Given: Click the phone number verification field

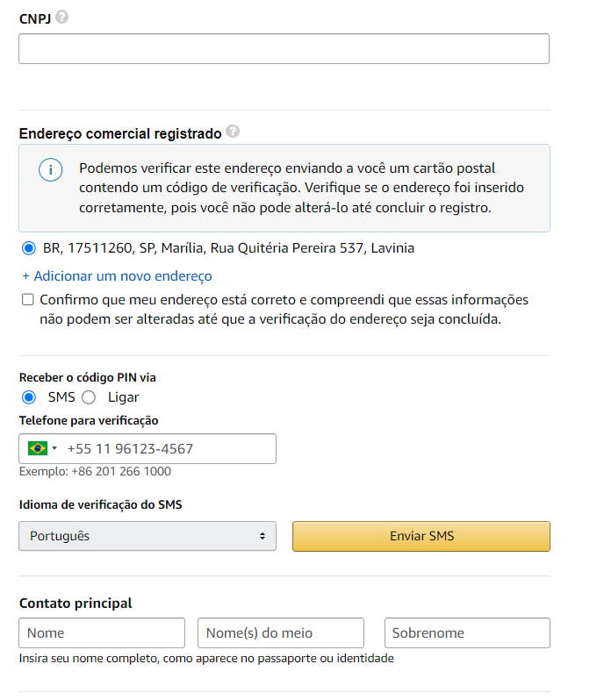Looking at the screenshot, I should (147, 448).
